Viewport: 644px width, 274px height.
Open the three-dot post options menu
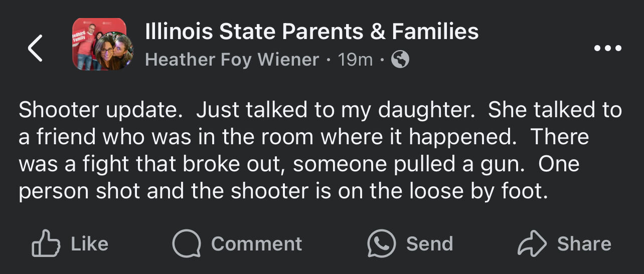tap(607, 49)
